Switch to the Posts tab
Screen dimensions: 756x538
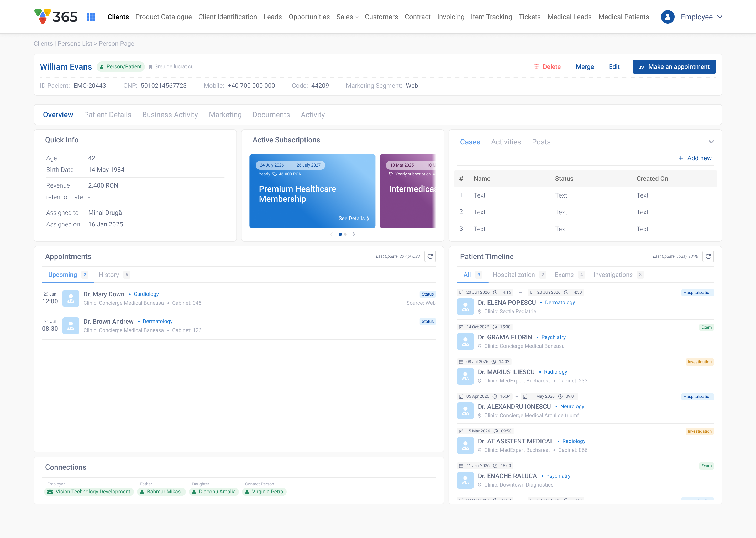(541, 142)
